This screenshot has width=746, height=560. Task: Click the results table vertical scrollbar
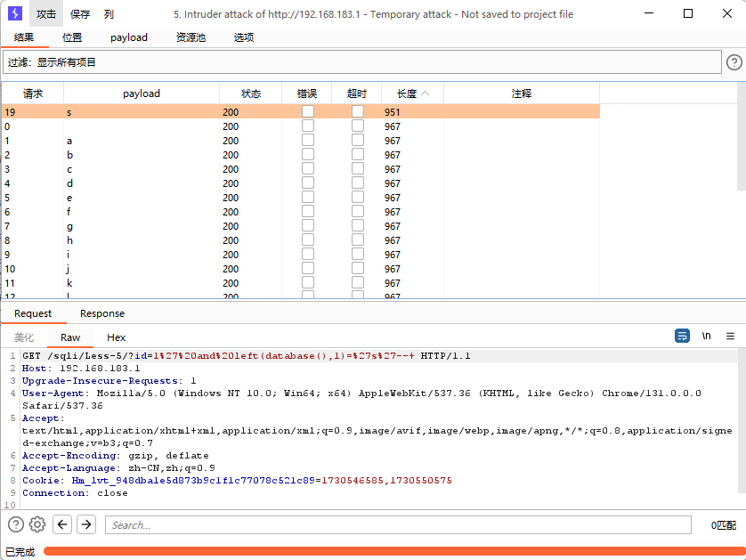(x=742, y=137)
